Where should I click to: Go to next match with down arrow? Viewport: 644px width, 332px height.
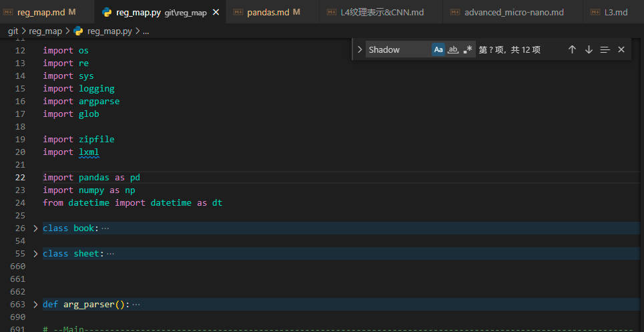coord(589,49)
